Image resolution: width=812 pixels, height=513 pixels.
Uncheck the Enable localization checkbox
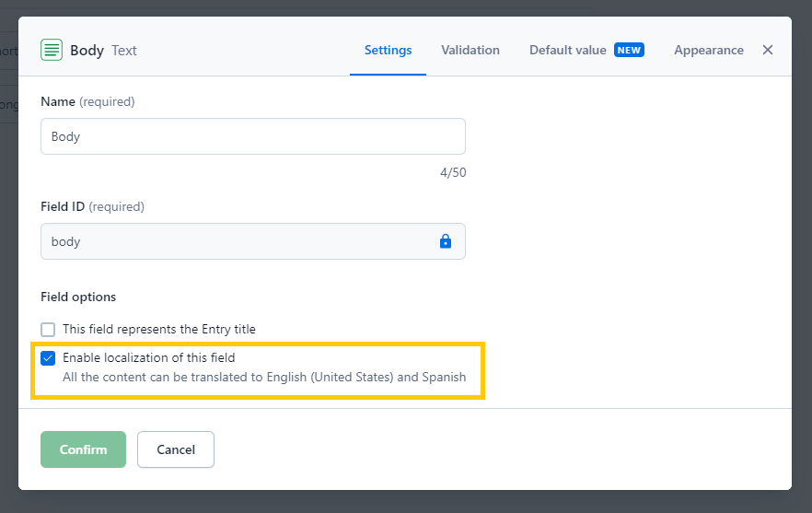click(x=49, y=358)
